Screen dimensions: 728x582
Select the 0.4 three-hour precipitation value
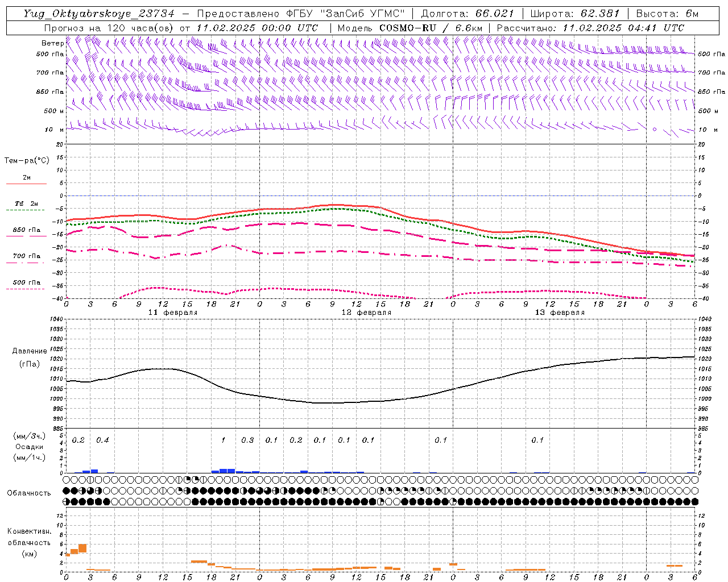tap(102, 440)
